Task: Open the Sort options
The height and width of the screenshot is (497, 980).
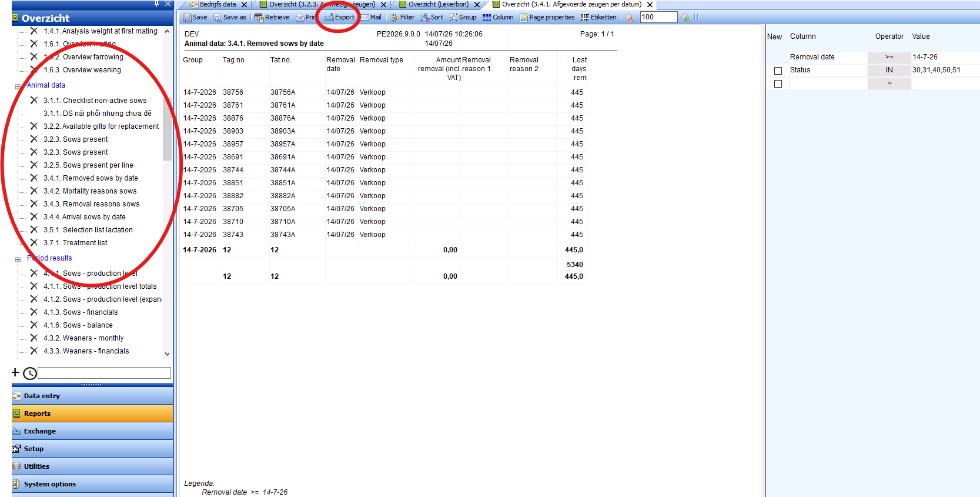Action: click(x=432, y=18)
